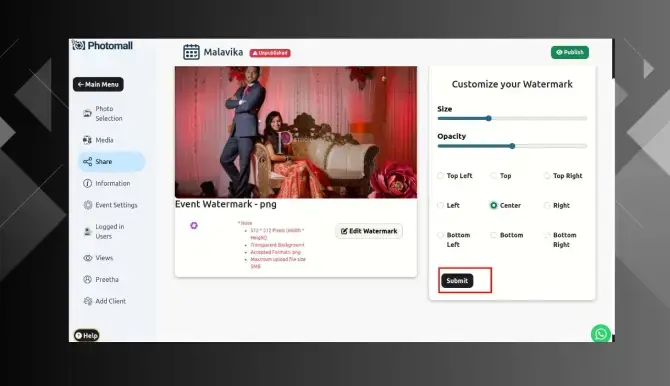Click the Photomall logo
The width and height of the screenshot is (670, 386).
(x=102, y=45)
